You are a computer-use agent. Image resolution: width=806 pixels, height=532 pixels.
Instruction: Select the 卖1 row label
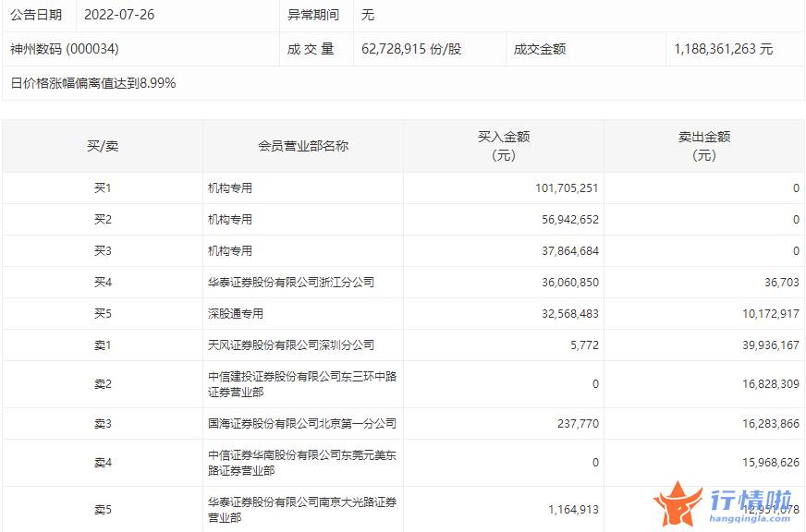[x=103, y=345]
